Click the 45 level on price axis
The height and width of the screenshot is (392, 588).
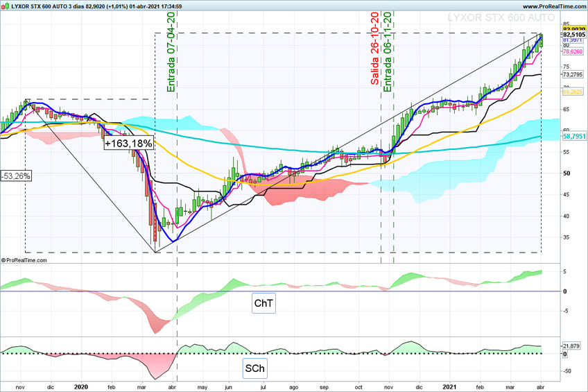click(x=567, y=195)
